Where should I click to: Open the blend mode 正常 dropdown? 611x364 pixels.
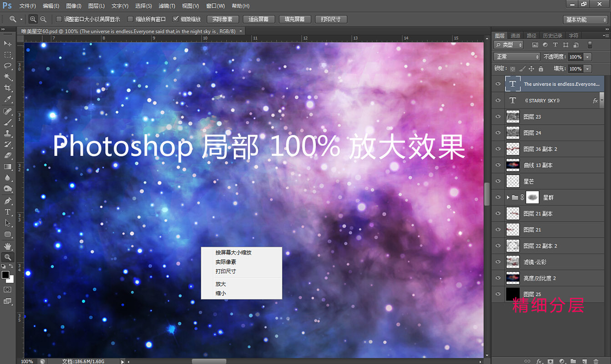point(516,57)
